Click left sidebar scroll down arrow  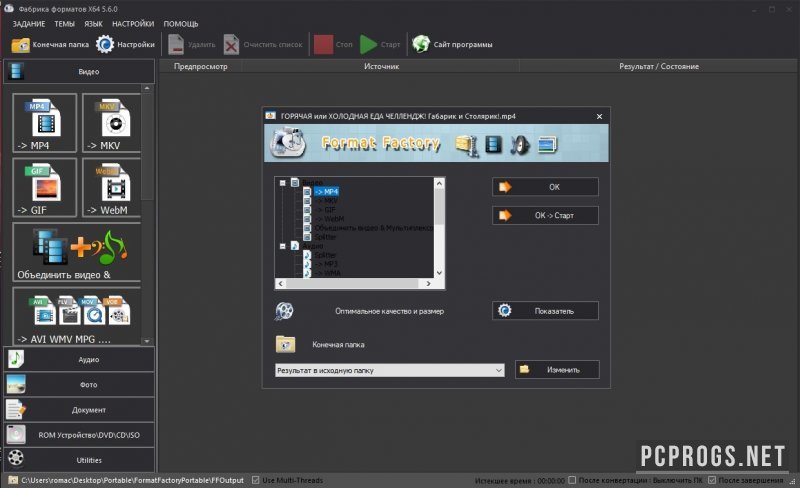147,341
